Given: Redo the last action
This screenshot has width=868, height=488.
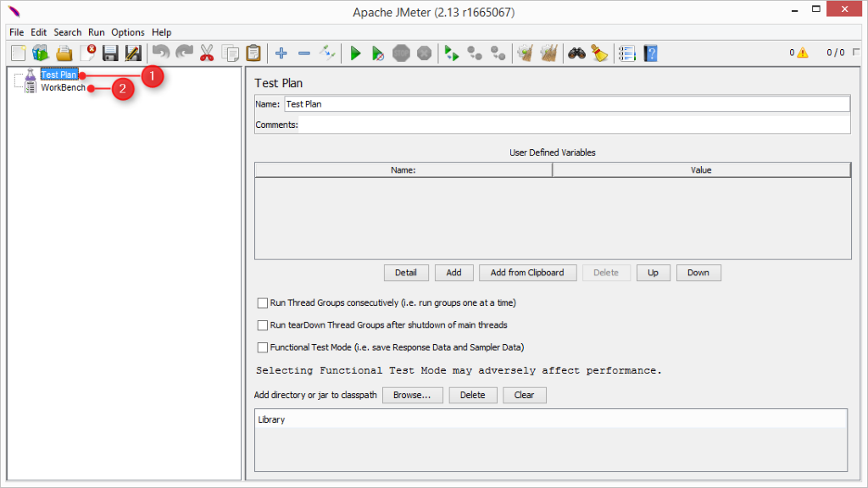Looking at the screenshot, I should tap(184, 53).
